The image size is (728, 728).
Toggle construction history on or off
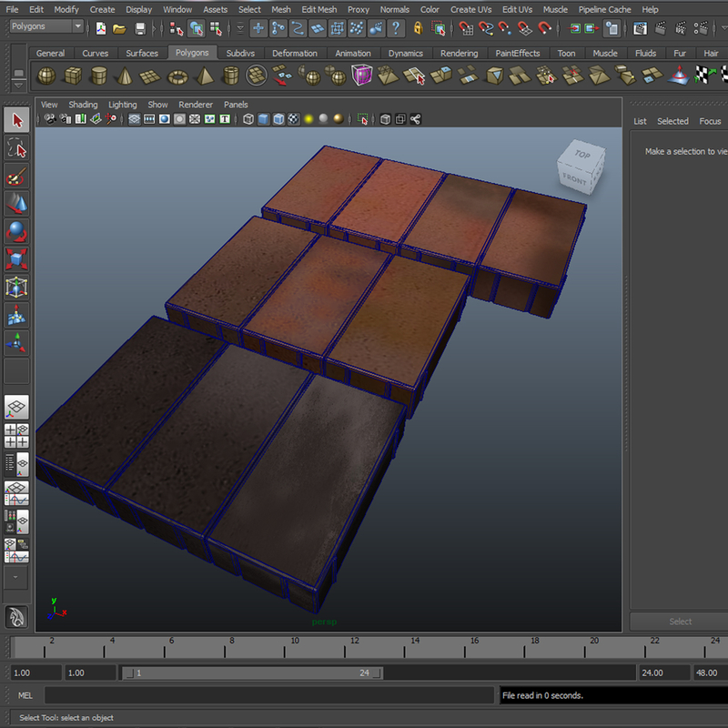[612, 30]
